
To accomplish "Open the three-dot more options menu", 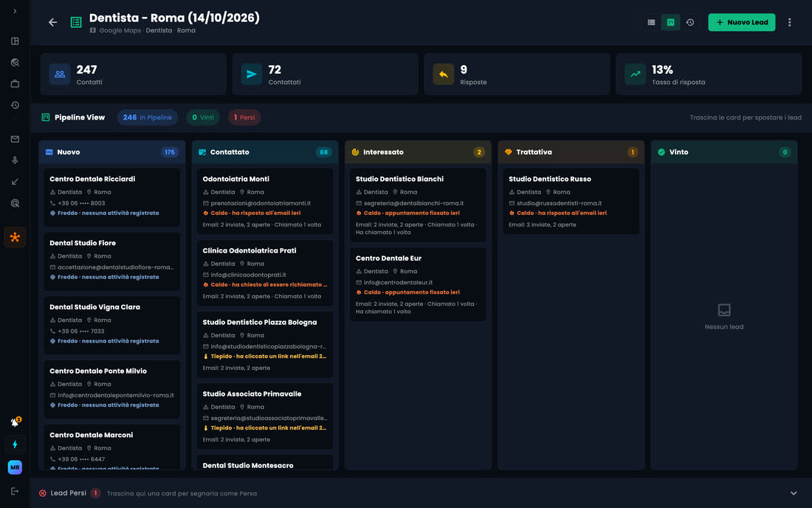I will (x=790, y=22).
